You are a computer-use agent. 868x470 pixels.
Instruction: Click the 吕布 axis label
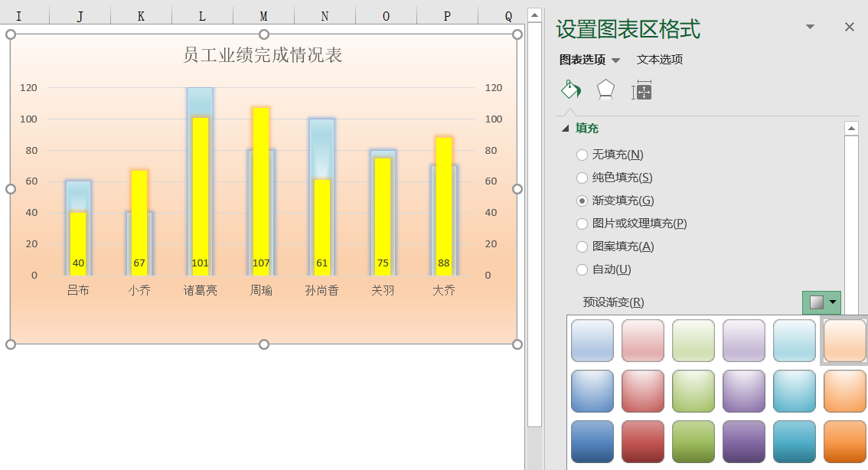(78, 290)
